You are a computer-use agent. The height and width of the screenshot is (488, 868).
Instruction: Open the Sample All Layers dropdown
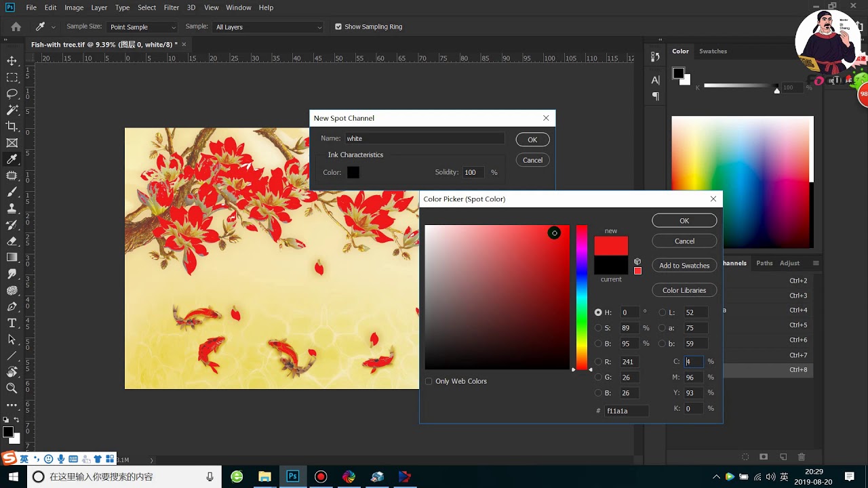pyautogui.click(x=268, y=27)
